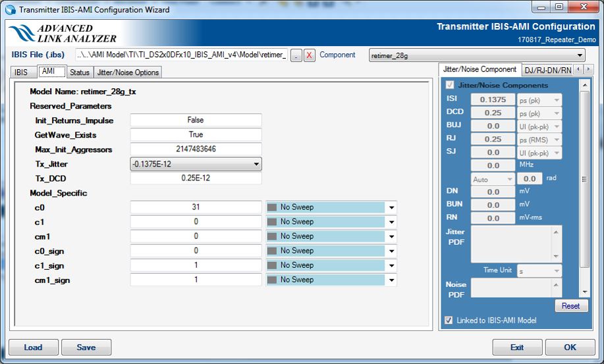Click the c0_sign value field
Image resolution: width=604 pixels, height=364 pixels.
tap(196, 251)
